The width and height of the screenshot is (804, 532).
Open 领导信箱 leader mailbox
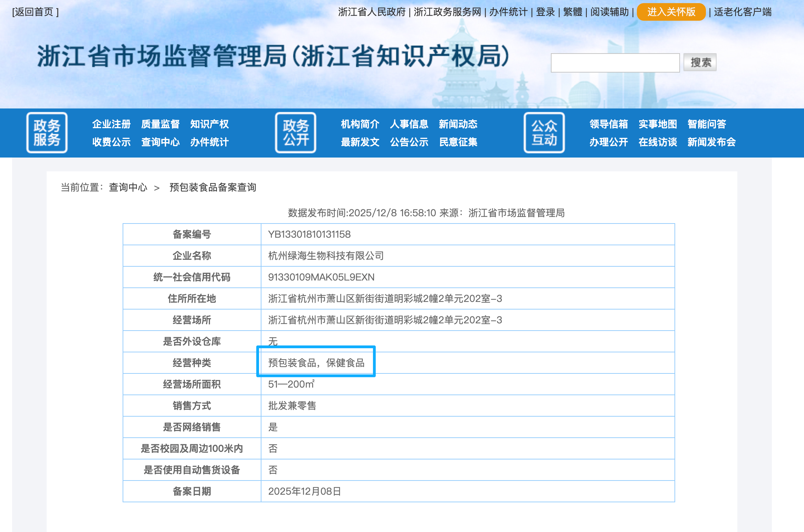(609, 124)
